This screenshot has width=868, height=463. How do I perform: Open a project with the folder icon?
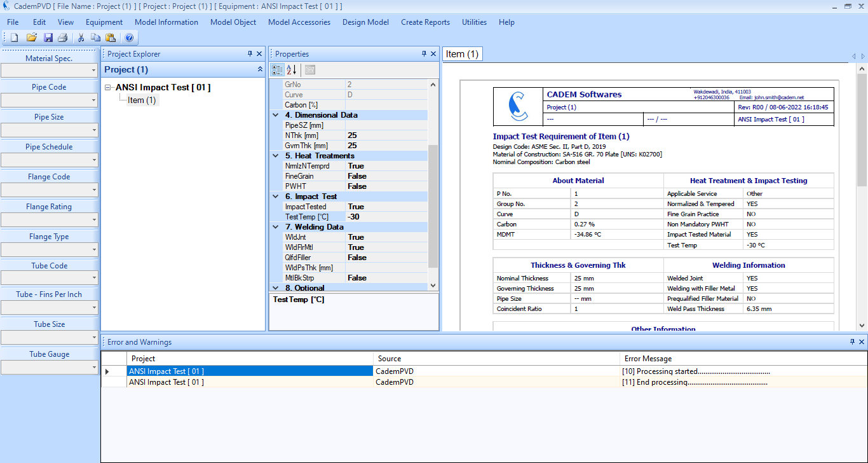(31, 38)
